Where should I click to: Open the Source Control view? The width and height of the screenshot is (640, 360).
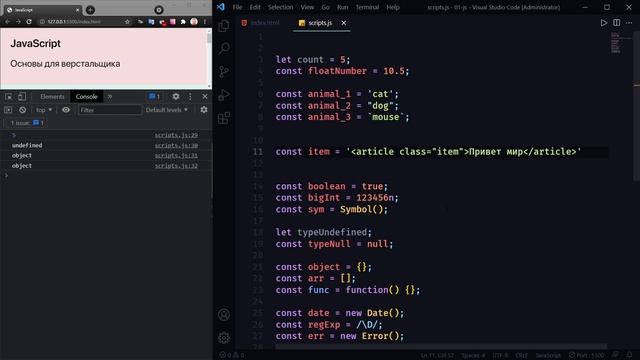[x=224, y=72]
